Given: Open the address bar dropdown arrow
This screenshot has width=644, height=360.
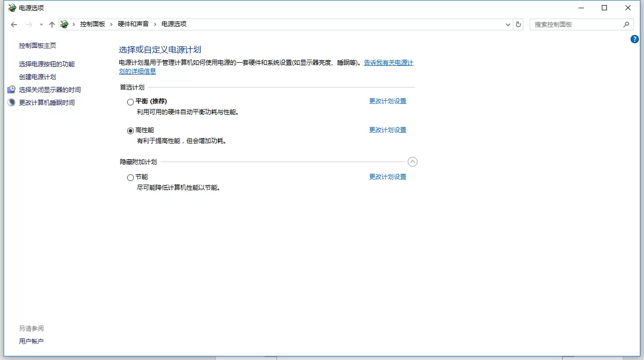Looking at the screenshot, I should 508,24.
